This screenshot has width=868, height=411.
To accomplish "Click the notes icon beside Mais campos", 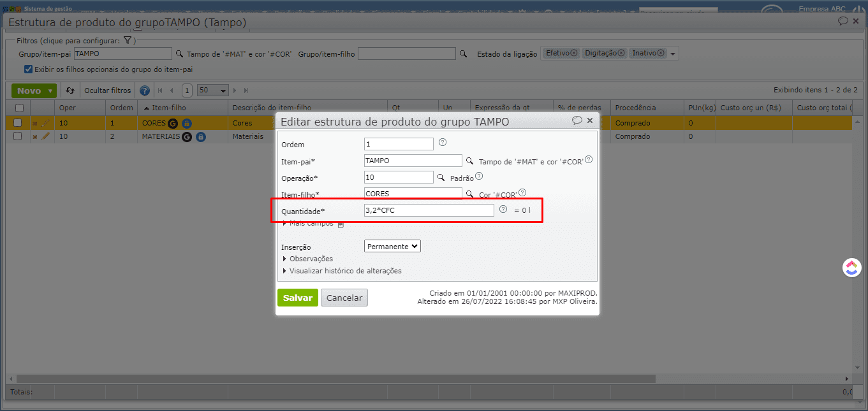I will pos(341,224).
